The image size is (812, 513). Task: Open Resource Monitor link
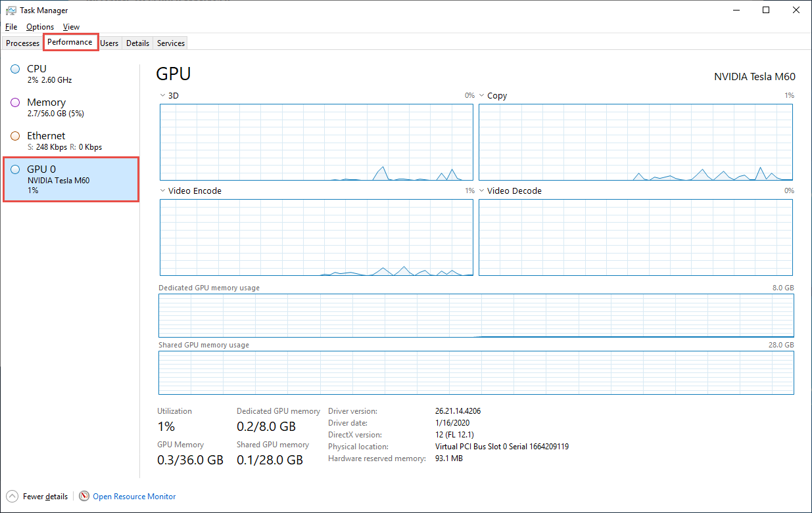click(133, 496)
